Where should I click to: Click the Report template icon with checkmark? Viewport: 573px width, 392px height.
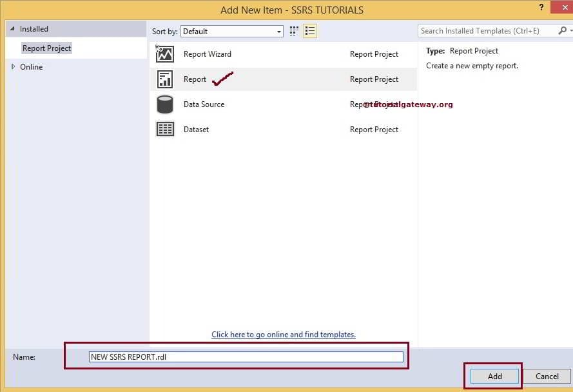[165, 79]
